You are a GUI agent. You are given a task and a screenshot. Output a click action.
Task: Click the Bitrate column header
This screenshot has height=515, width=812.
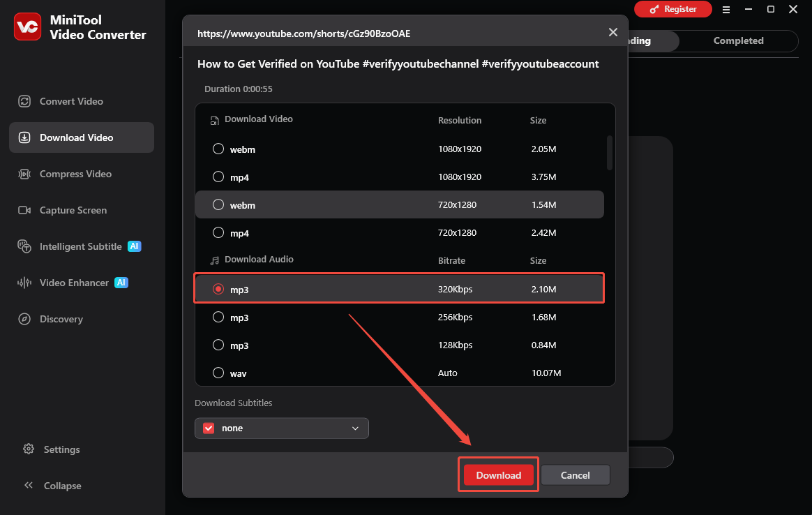pyautogui.click(x=451, y=260)
